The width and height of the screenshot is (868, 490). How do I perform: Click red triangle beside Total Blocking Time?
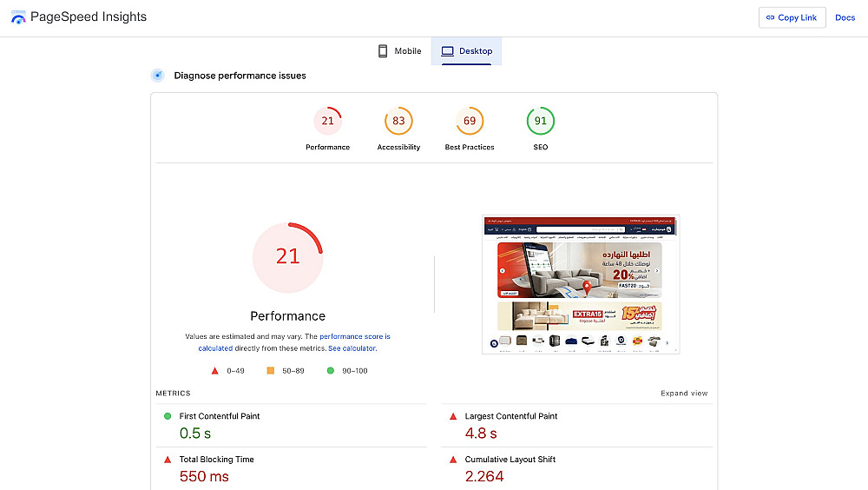pos(168,460)
